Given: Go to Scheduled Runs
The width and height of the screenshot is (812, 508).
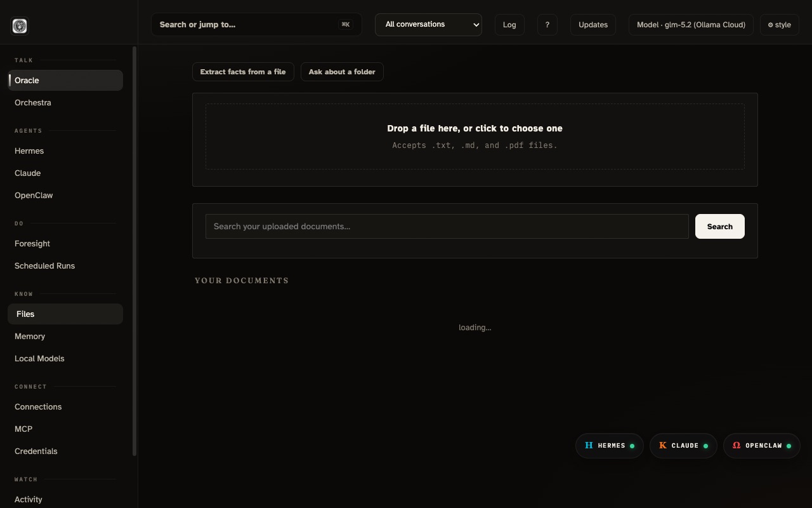Looking at the screenshot, I should [65, 266].
